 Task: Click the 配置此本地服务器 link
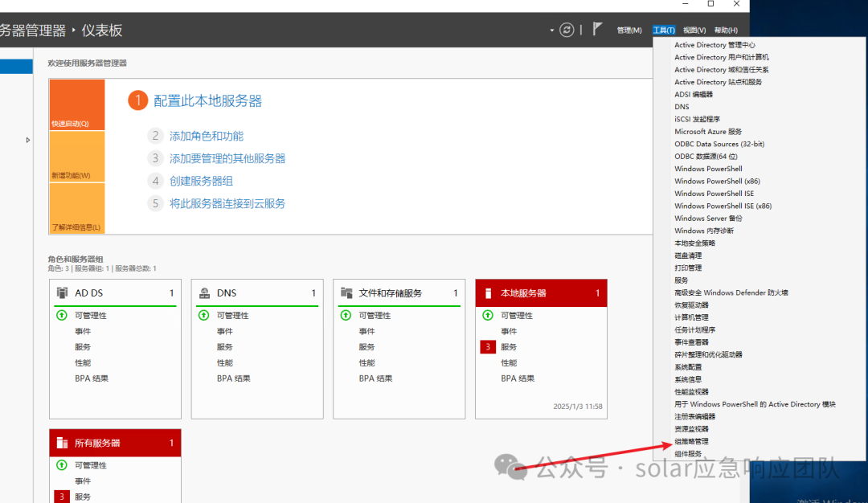point(207,100)
